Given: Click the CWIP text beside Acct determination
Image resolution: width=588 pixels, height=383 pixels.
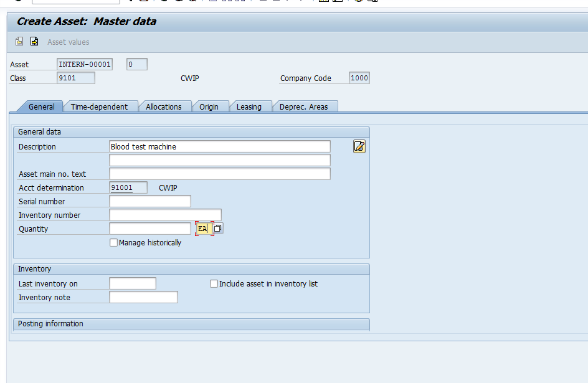Looking at the screenshot, I should coord(168,187).
